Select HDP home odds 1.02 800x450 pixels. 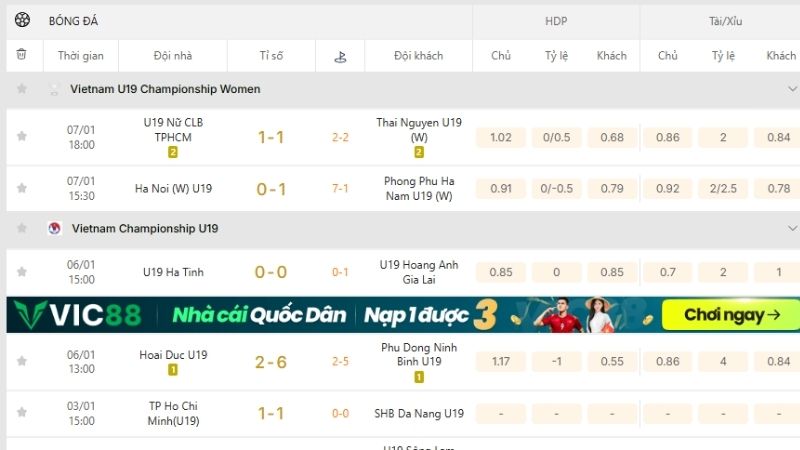(x=501, y=137)
